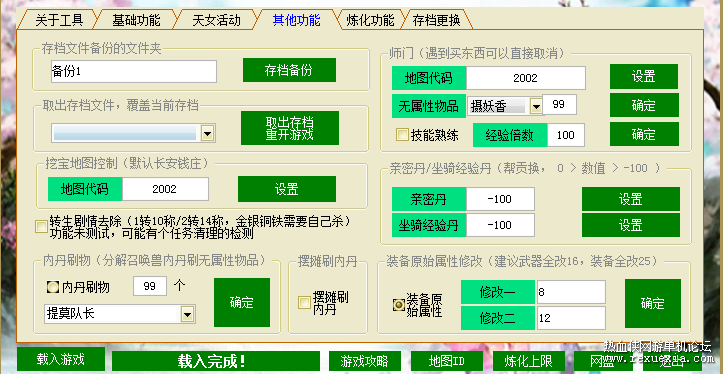Check the 摆摊刷内丹 checkbox
The height and width of the screenshot is (374, 723).
pyautogui.click(x=304, y=303)
